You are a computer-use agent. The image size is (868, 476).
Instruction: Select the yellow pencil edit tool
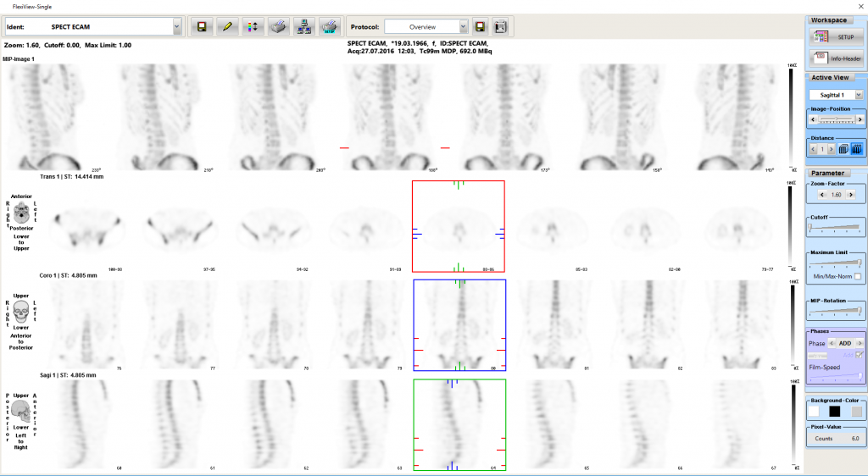pos(227,27)
